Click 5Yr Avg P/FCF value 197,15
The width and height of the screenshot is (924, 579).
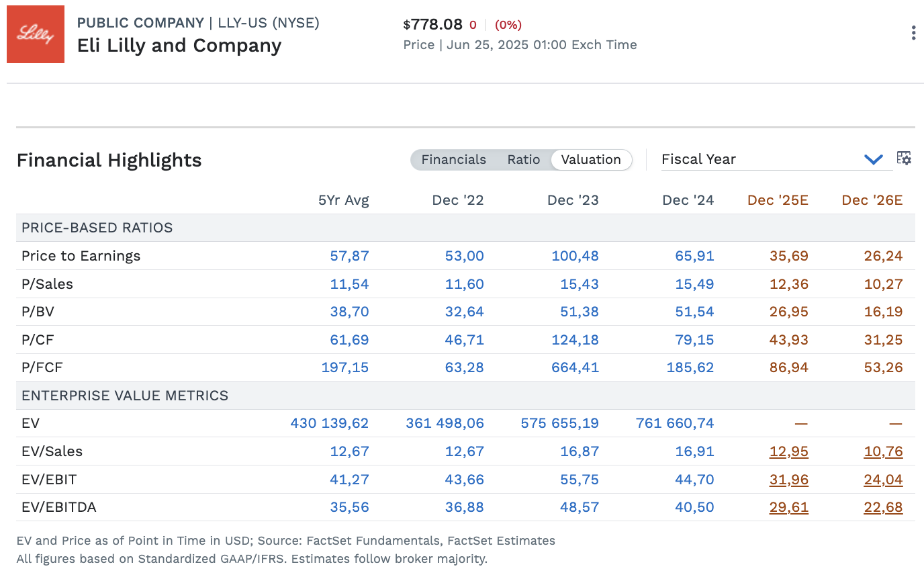tap(346, 367)
